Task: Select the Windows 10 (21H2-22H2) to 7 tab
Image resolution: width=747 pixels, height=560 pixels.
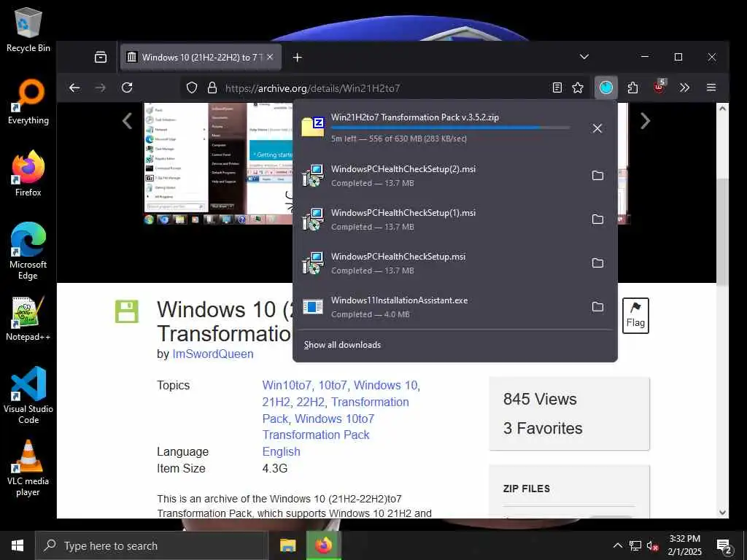Action: [201, 57]
